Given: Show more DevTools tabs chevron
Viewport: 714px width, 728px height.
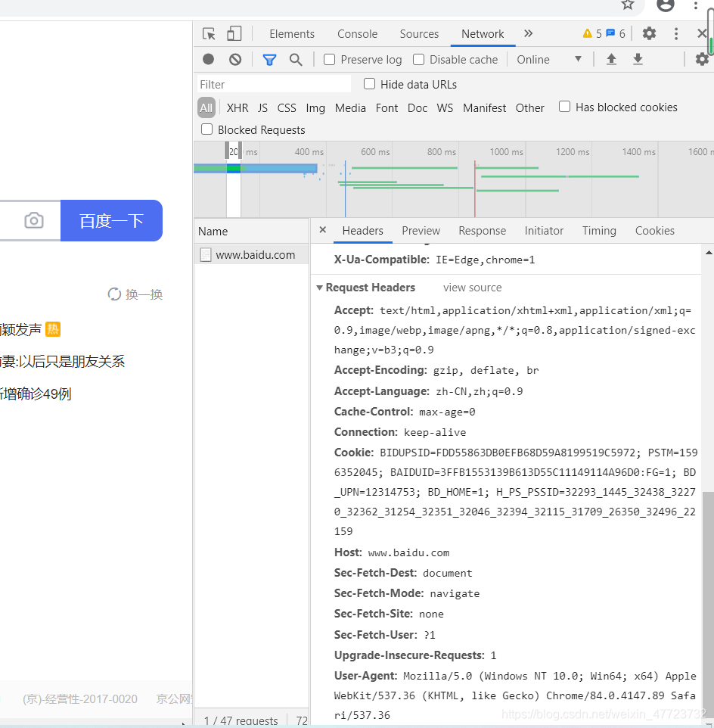Looking at the screenshot, I should click(529, 33).
